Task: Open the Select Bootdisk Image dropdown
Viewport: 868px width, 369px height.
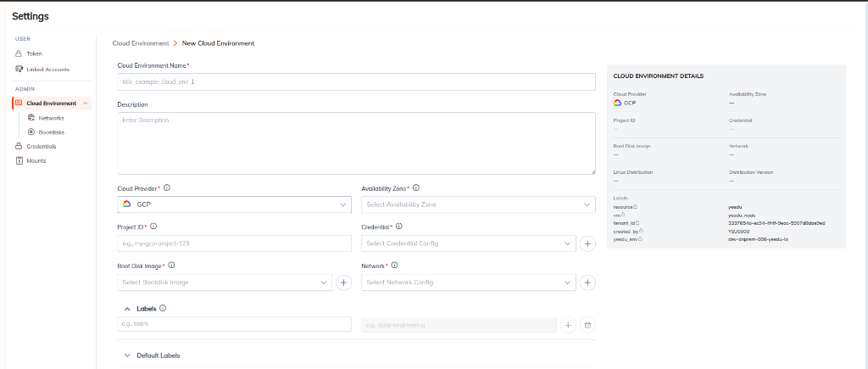Action: 225,282
